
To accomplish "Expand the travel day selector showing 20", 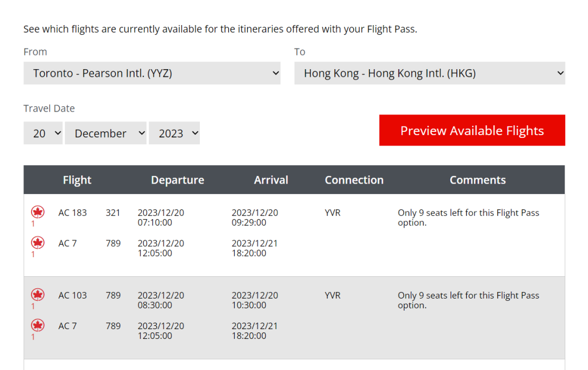I will click(x=43, y=133).
